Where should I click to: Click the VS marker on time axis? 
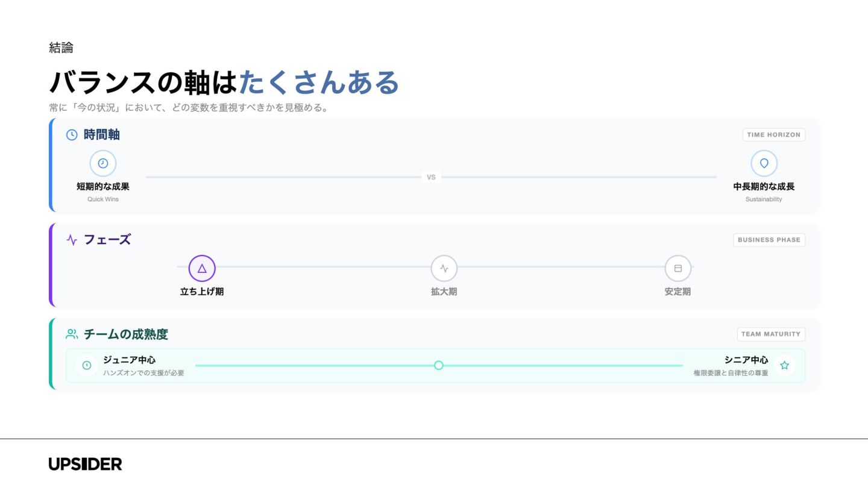(x=431, y=177)
